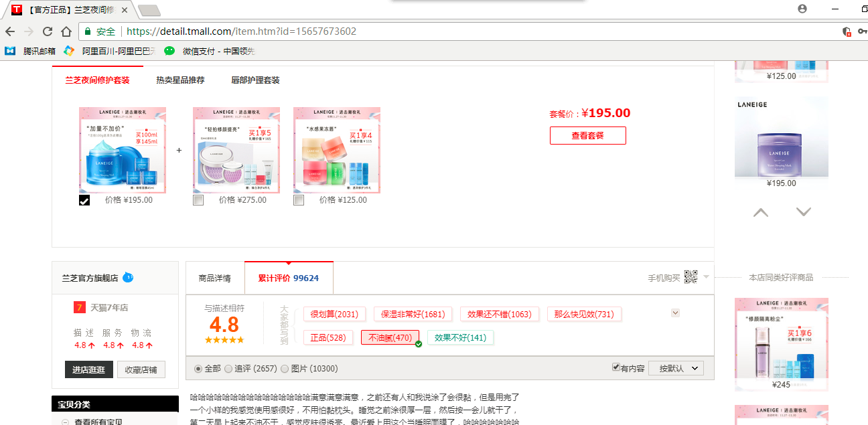The height and width of the screenshot is (425, 868).
Task: Deselect the 不油腻(470) review tag
Action: coord(390,338)
